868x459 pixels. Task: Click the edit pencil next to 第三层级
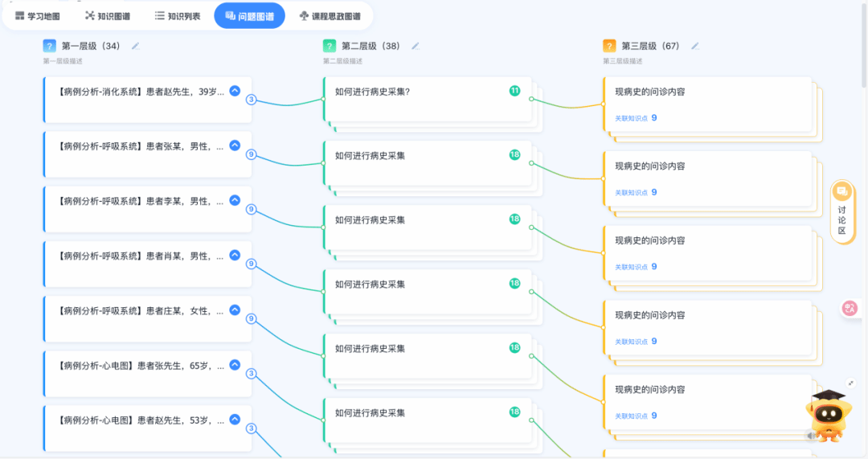[x=695, y=47]
